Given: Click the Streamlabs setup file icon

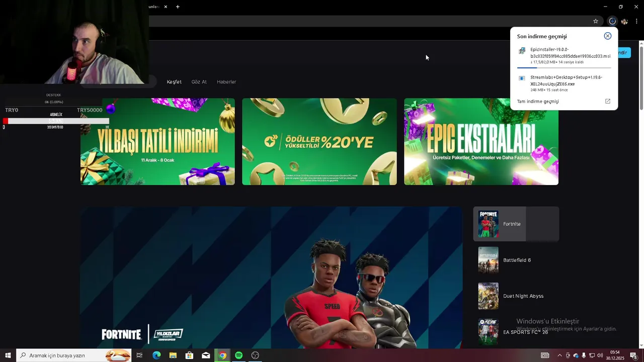Looking at the screenshot, I should click(x=522, y=78).
